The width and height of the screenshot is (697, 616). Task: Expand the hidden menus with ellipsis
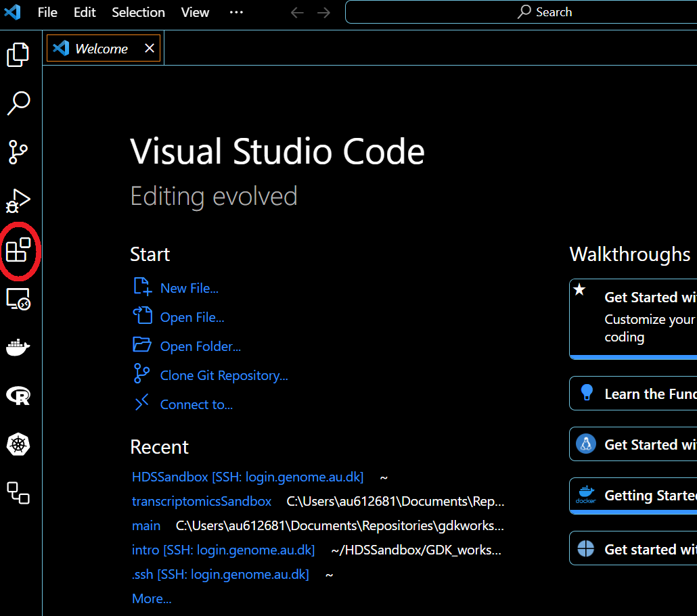tap(236, 12)
